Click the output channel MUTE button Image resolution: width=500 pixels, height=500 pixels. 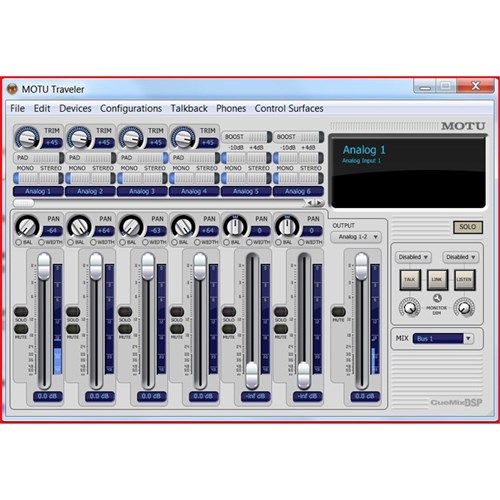339,312
